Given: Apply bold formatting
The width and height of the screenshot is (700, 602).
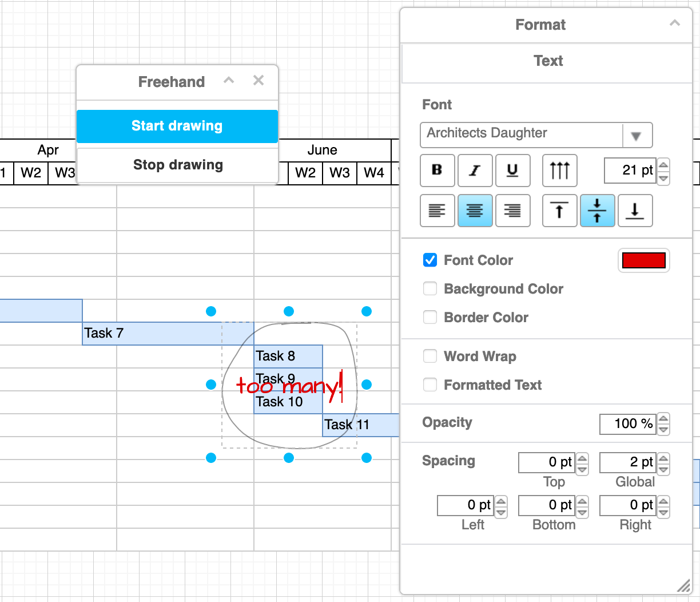Looking at the screenshot, I should click(x=437, y=170).
